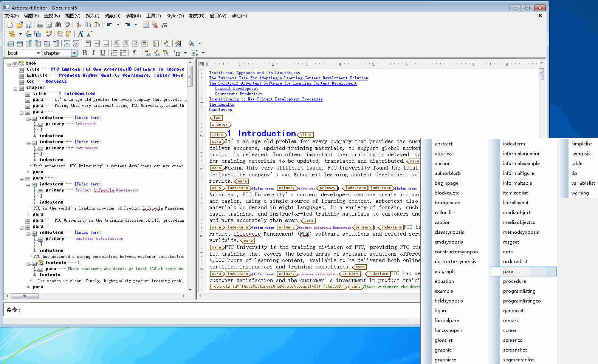Select 'para' in the element list

tap(523, 271)
